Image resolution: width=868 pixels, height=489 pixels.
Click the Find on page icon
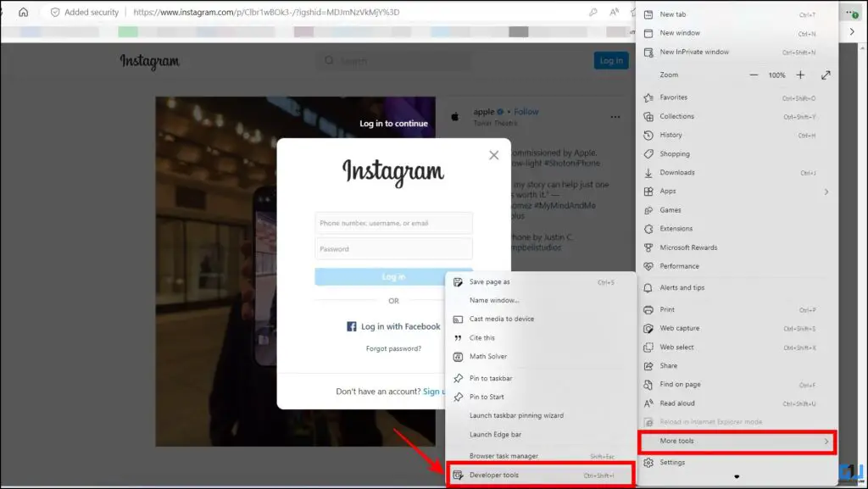[x=648, y=385]
